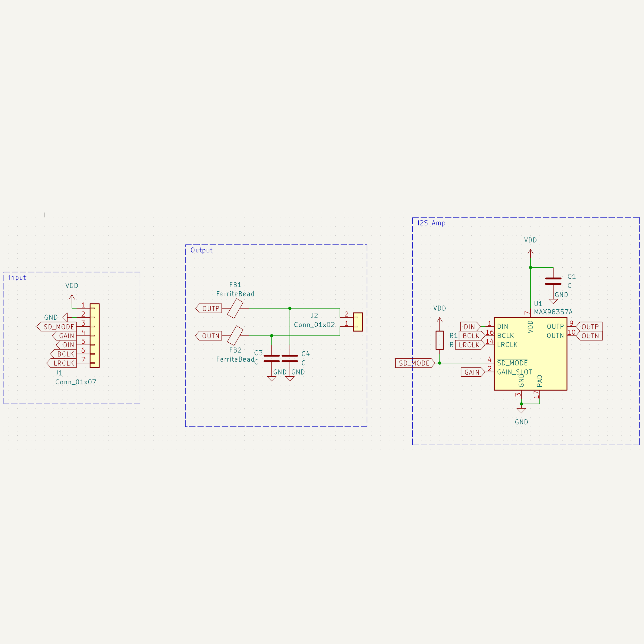Click the 'FB1' reference text
The width and height of the screenshot is (644, 644).
[x=235, y=285]
